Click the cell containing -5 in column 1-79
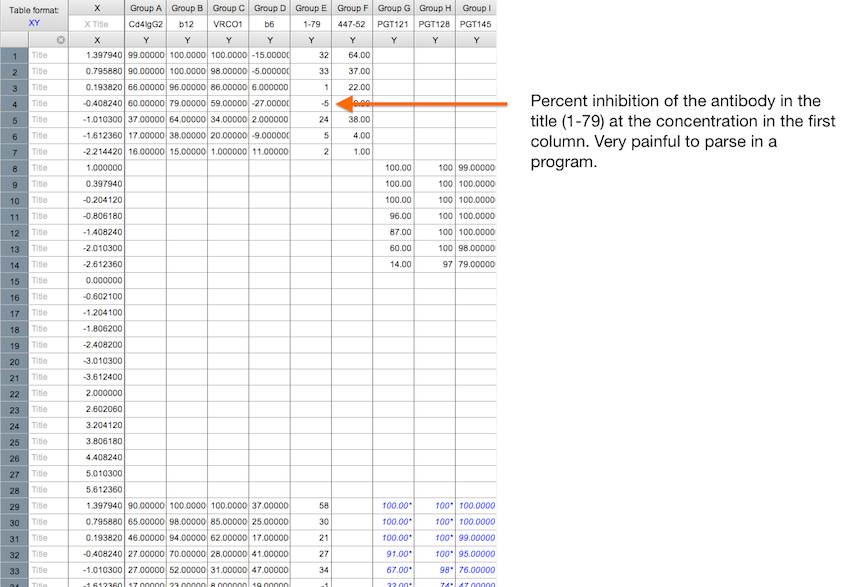861x587 pixels. [312, 103]
